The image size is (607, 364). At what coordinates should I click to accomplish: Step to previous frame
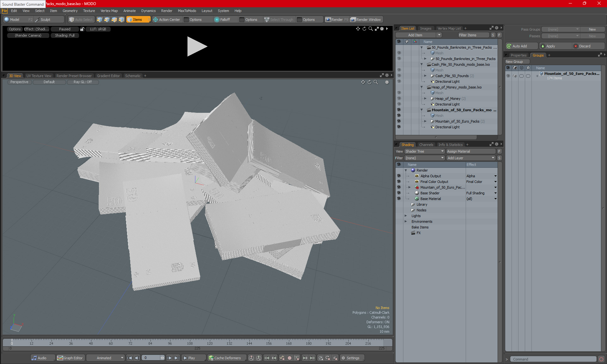(137, 358)
